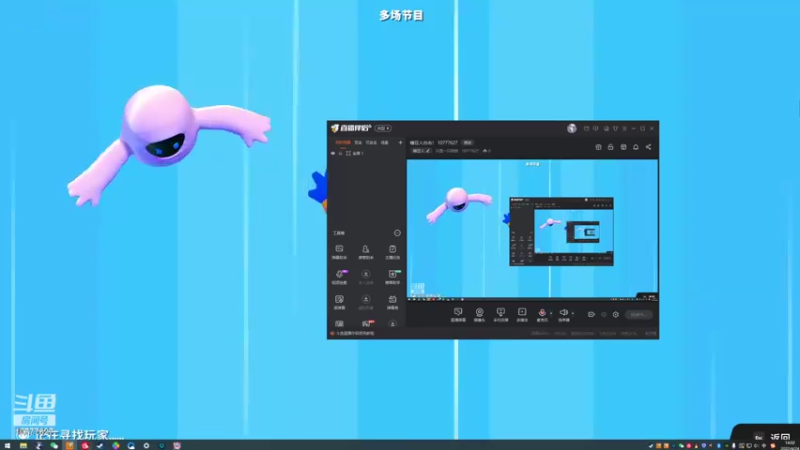This screenshot has height=450, width=800.
Task: Open the Windows Start menu
Action: pyautogui.click(x=7, y=445)
